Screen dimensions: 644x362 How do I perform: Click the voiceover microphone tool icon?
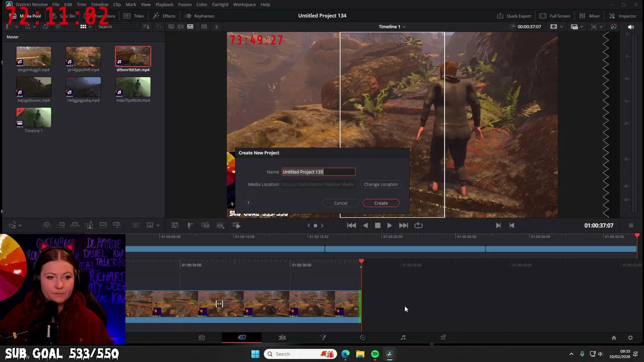tap(190, 225)
